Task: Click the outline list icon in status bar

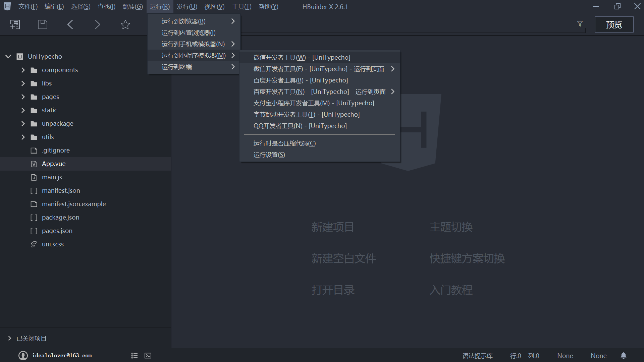Action: [x=135, y=356]
